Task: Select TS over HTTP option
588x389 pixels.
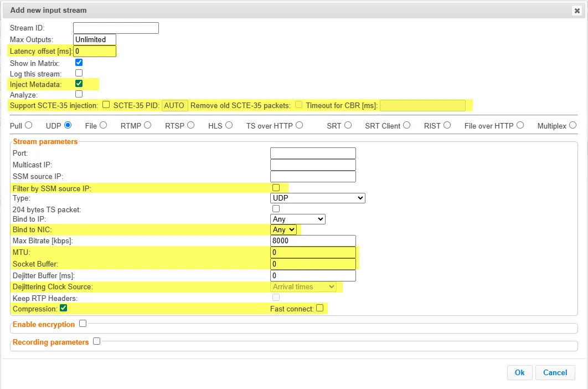Action: [299, 125]
